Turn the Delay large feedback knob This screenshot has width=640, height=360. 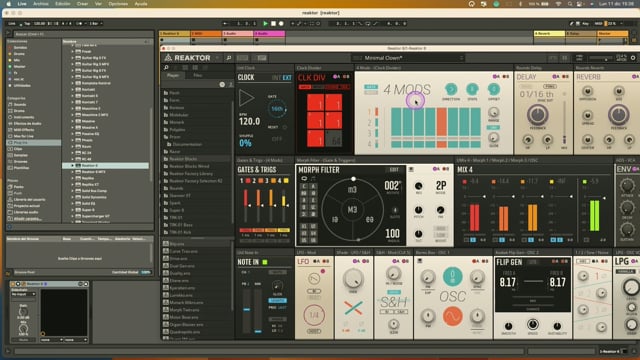[x=537, y=114]
